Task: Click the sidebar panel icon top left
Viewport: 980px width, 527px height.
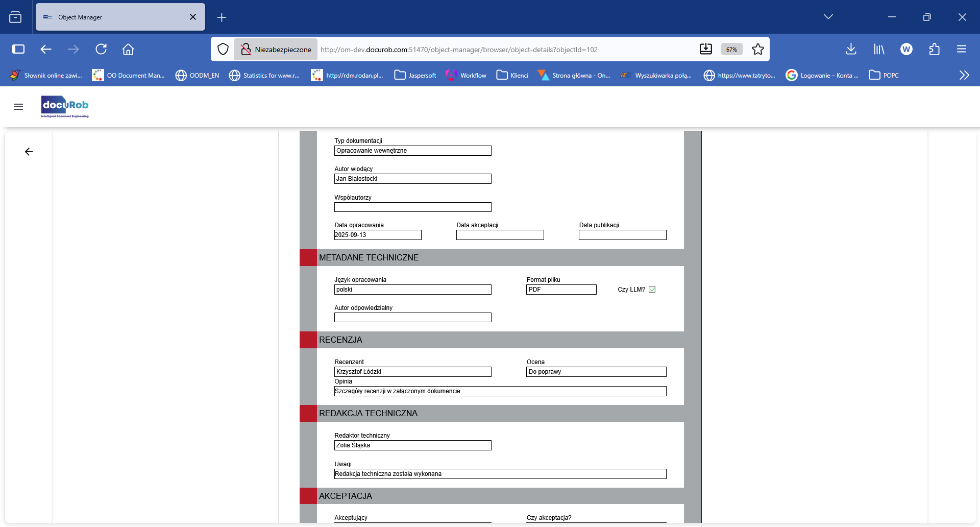Action: coord(18,49)
